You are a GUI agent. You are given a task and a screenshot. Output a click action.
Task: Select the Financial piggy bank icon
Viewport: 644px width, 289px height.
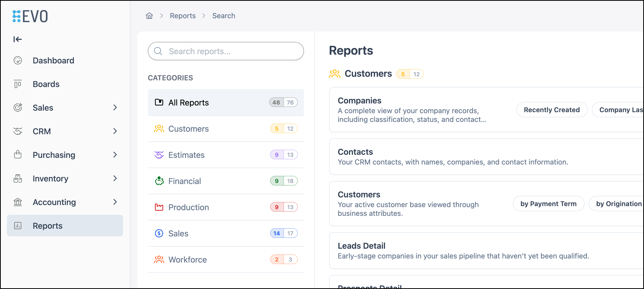pos(159,181)
